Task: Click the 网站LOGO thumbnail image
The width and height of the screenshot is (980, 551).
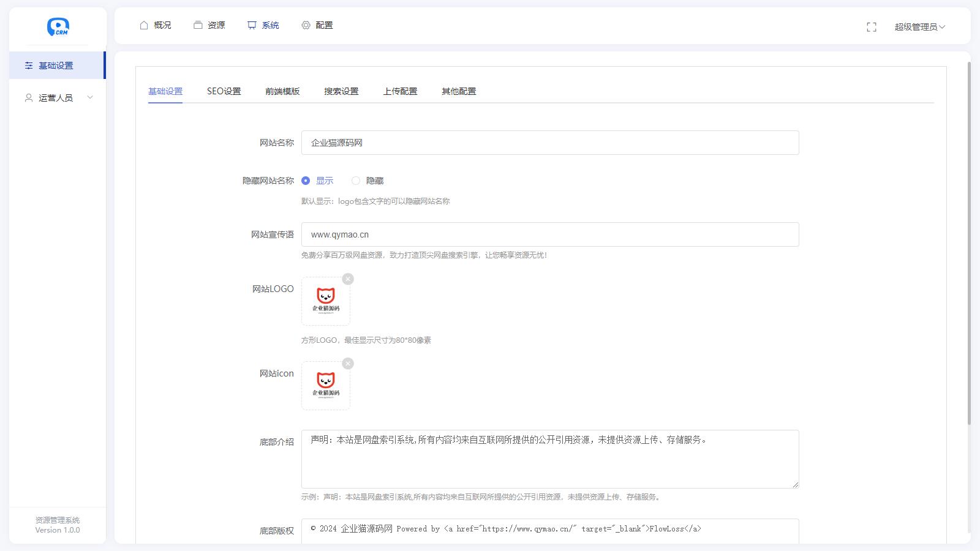Action: coord(326,301)
